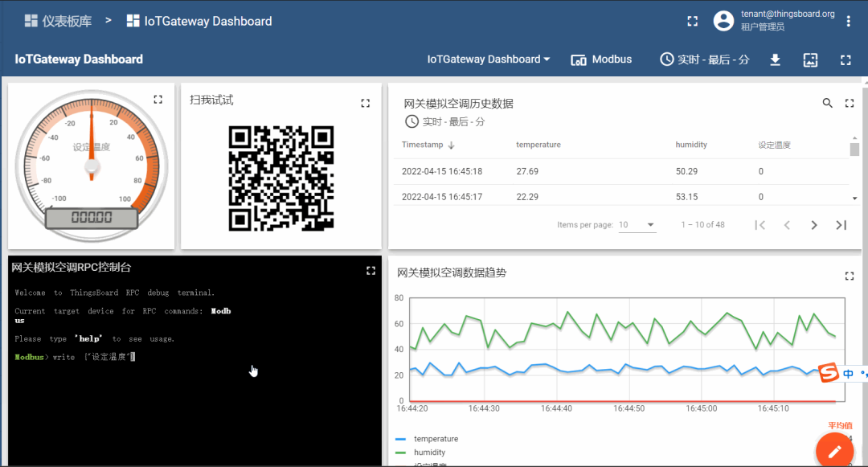The image size is (868, 467).
Task: Open the dashboard image export icon
Action: coord(810,59)
